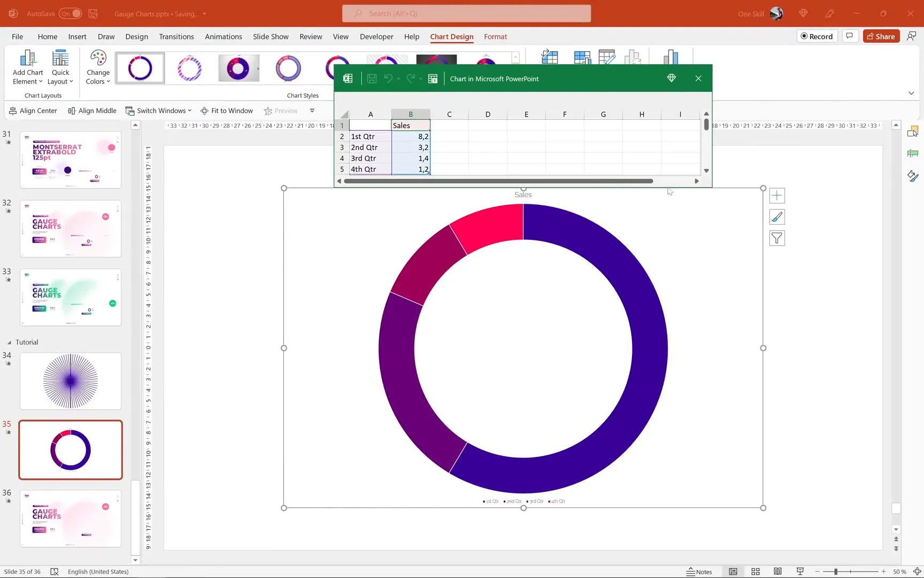The height and width of the screenshot is (578, 924).
Task: Toggle AutoSave off
Action: coord(70,13)
